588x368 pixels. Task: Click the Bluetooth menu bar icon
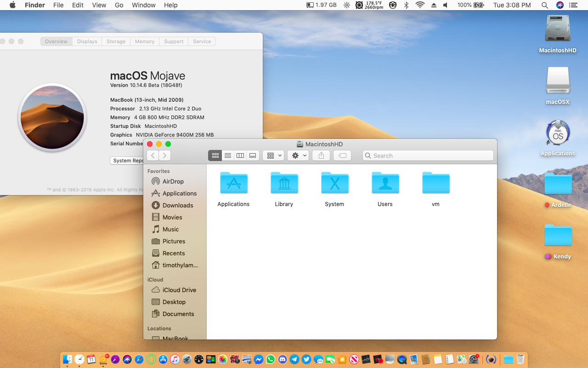click(406, 5)
